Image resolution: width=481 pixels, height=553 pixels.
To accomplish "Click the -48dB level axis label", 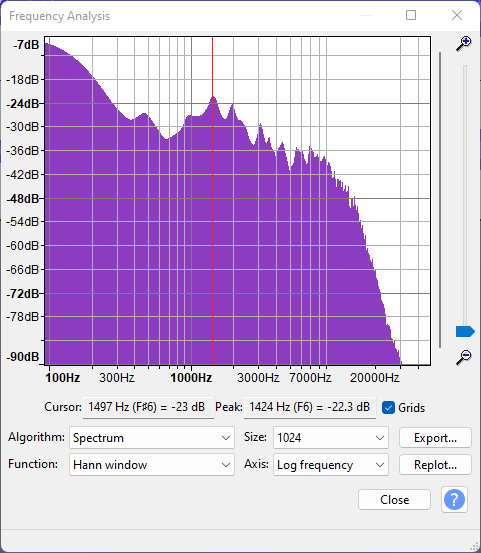I will tap(23, 199).
